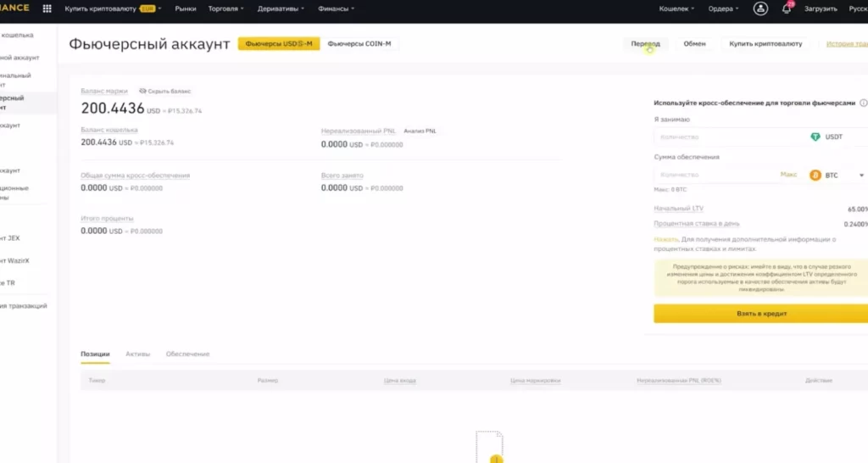Click Всего занято label
The image size is (868, 463).
(x=342, y=175)
